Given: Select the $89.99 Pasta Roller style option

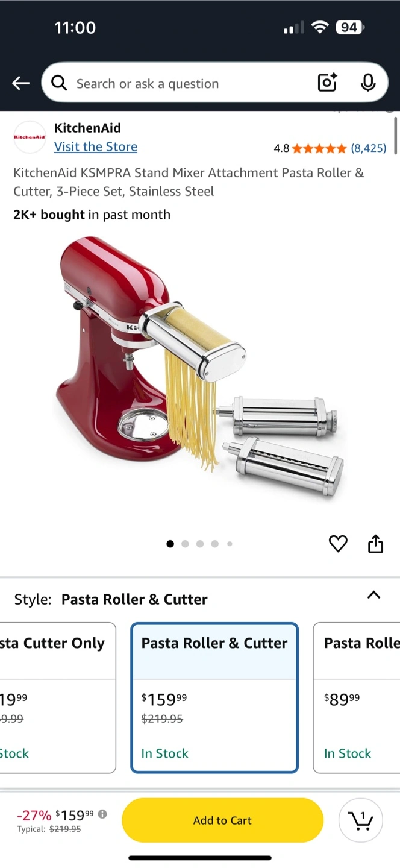Looking at the screenshot, I should click(x=357, y=697).
